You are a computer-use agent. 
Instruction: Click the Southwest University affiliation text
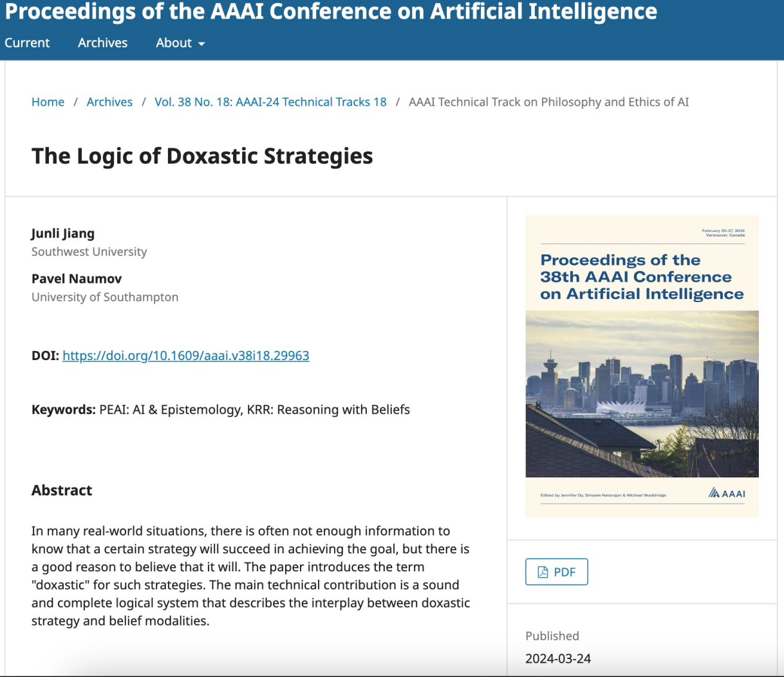[x=89, y=252]
